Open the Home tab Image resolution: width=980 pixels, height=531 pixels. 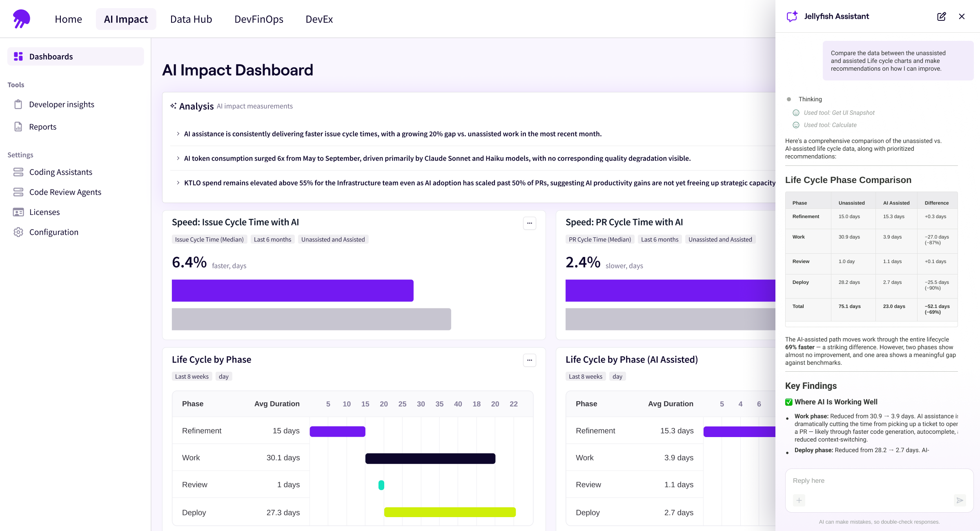tap(68, 19)
